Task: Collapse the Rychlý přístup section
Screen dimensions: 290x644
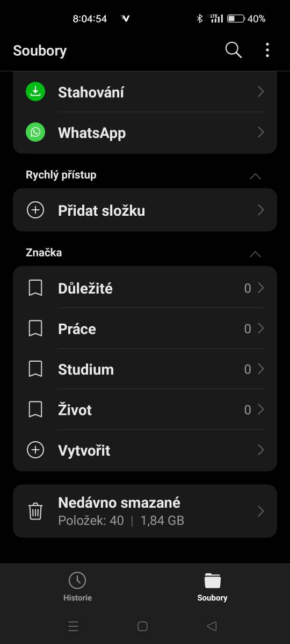Action: 256,176
